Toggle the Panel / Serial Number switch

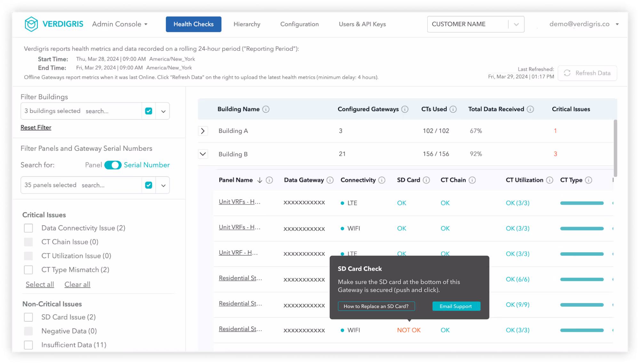[x=113, y=165]
